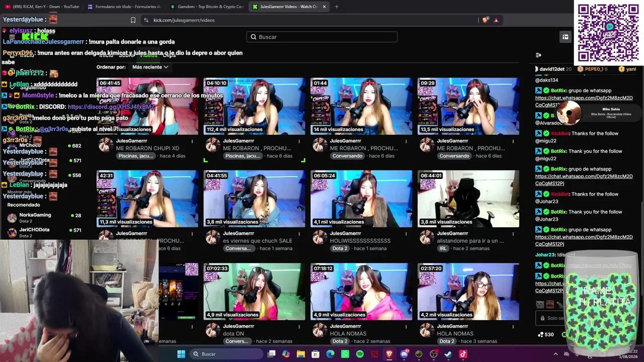Open three-dot menu under the 09:29 video
This screenshot has height=362, width=644.
(513, 141)
